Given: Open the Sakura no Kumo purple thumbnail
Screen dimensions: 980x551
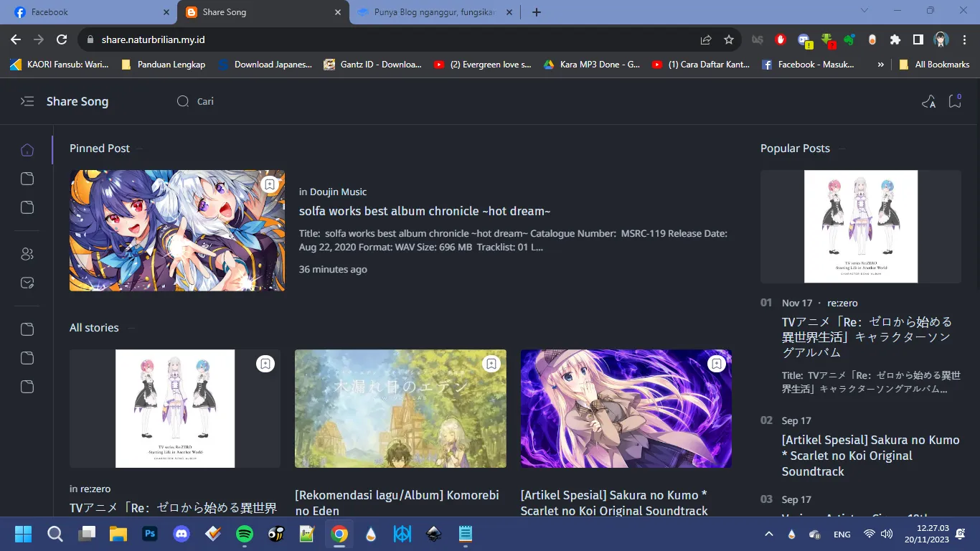Looking at the screenshot, I should point(626,408).
